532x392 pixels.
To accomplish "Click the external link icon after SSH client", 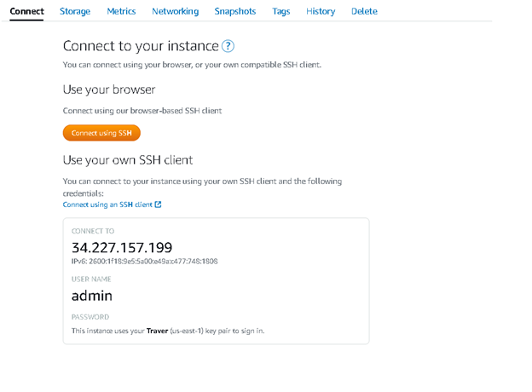I will point(158,205).
